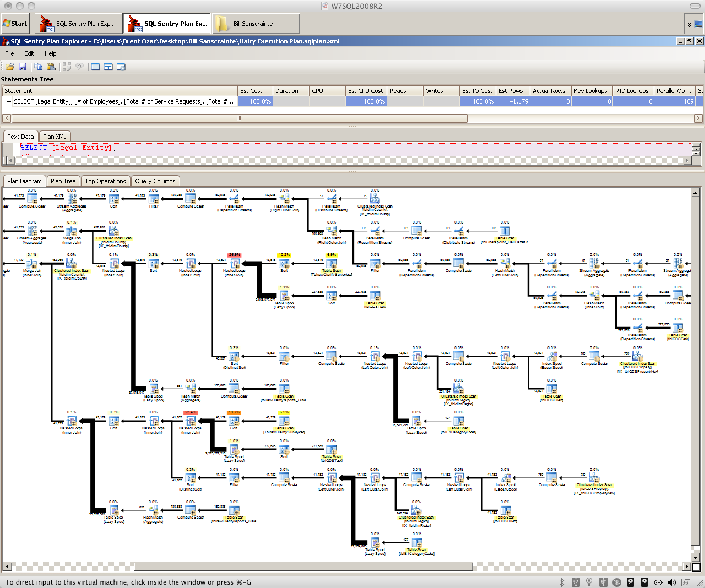The width and height of the screenshot is (705, 588).
Task: Click the plan diagram scroll-left arrow
Action: pos(7,566)
